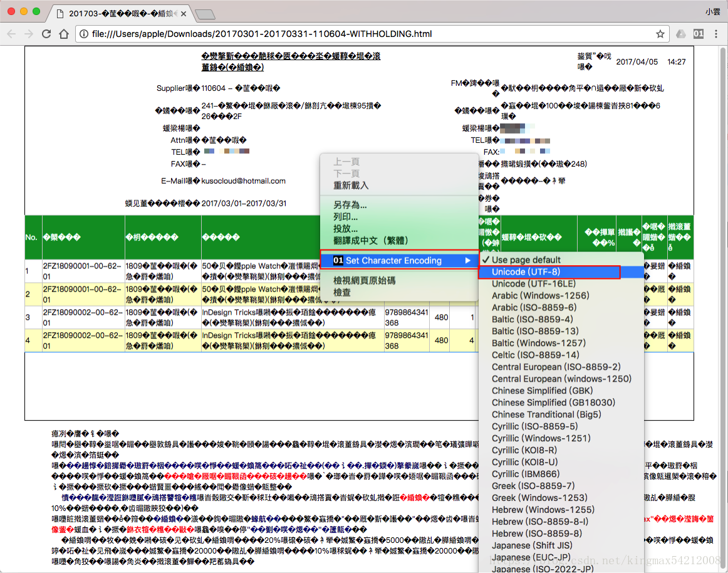Click the kusocloud@hotmail.com email text
This screenshot has height=573, width=728.
[243, 181]
